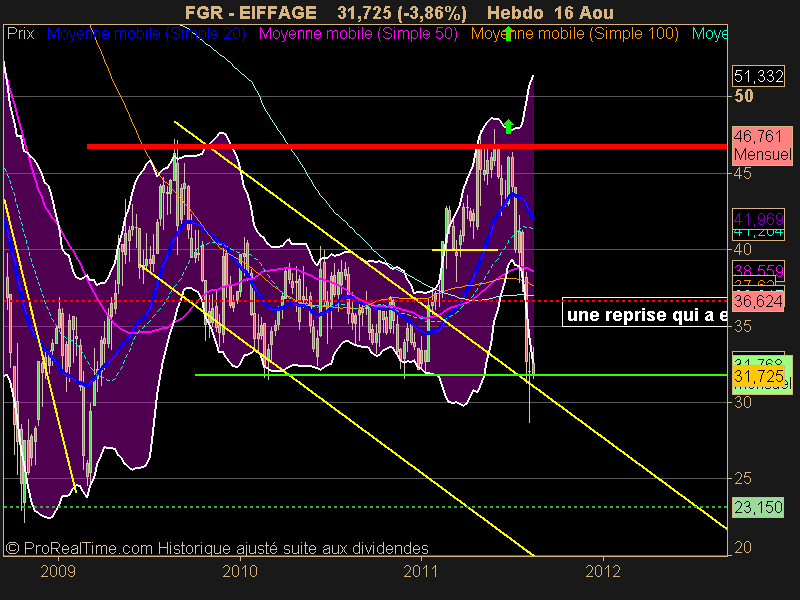Click the 45 mark on the price axis
This screenshot has height=600, width=800.
[x=743, y=173]
